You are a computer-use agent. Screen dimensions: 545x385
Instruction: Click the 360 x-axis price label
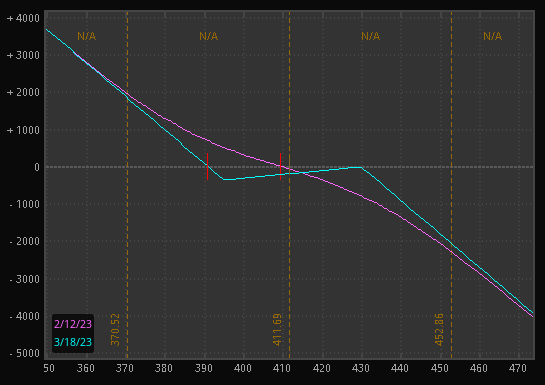point(86,368)
